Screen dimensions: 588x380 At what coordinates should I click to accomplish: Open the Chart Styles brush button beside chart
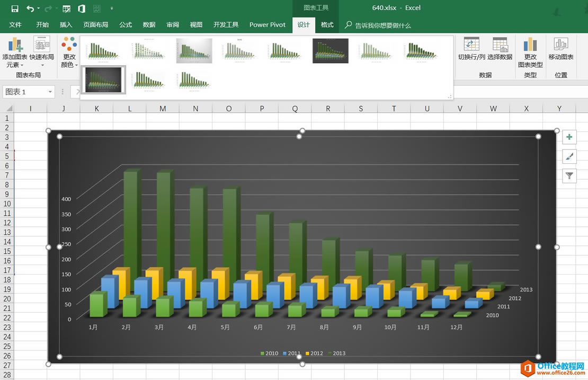pos(569,156)
